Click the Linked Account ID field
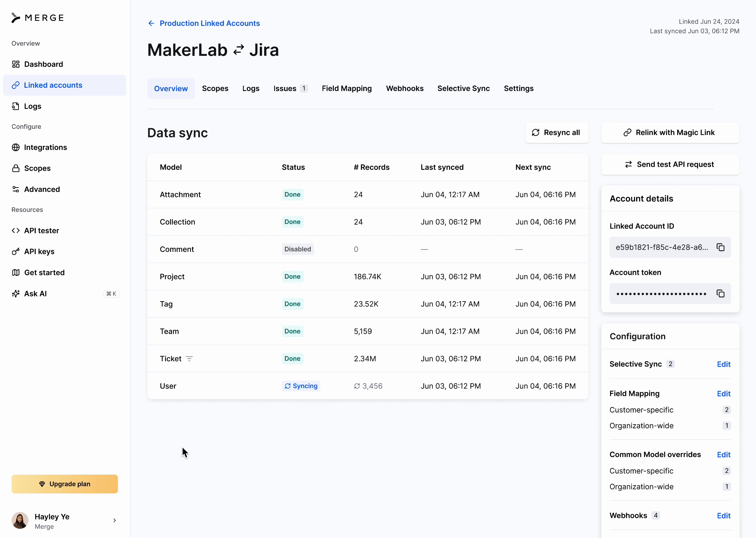 click(670, 247)
